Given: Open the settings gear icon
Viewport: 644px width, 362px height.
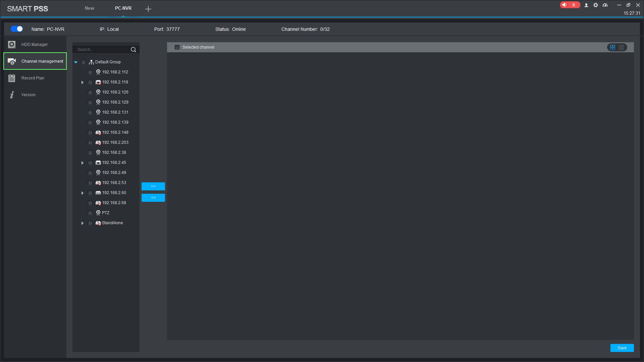Looking at the screenshot, I should tap(596, 5).
